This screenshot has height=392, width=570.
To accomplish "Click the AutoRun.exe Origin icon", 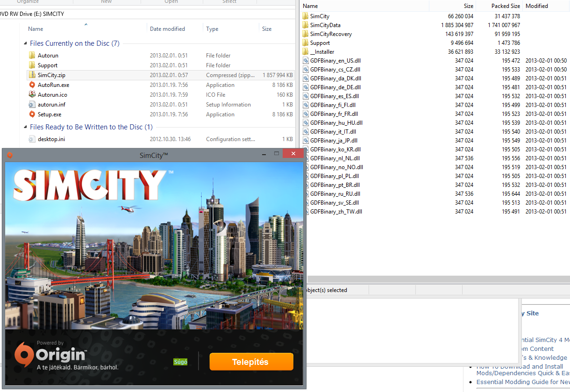I will [32, 85].
